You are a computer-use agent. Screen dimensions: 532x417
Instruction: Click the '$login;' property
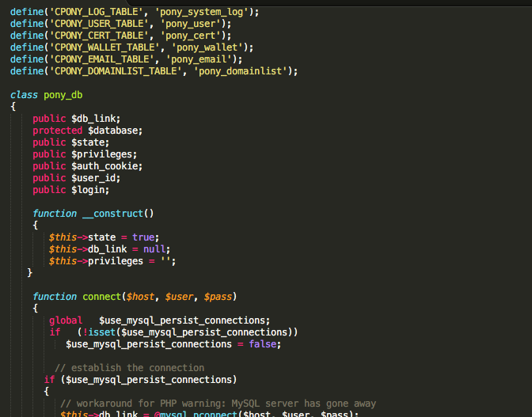coord(90,190)
